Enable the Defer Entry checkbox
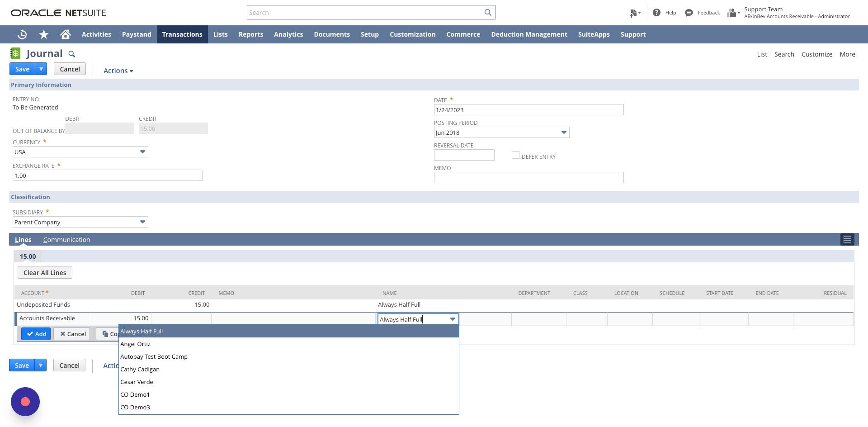Screen dimensions: 868x427 [515, 155]
